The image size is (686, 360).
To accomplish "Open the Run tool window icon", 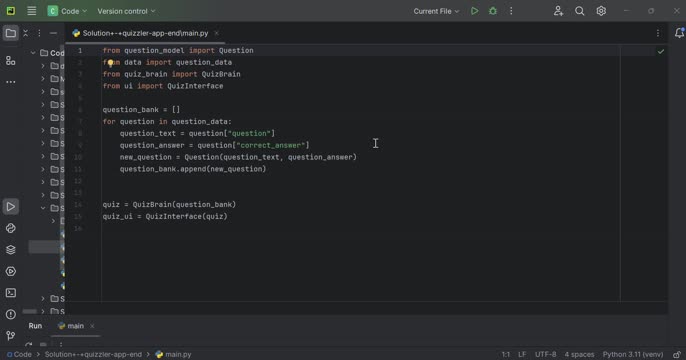I will click(10, 206).
